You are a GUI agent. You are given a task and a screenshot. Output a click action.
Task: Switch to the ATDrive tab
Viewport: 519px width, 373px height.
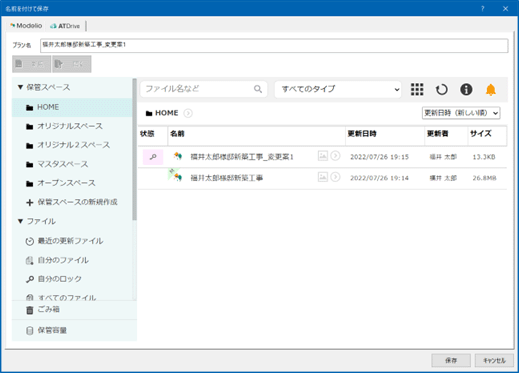(65, 26)
